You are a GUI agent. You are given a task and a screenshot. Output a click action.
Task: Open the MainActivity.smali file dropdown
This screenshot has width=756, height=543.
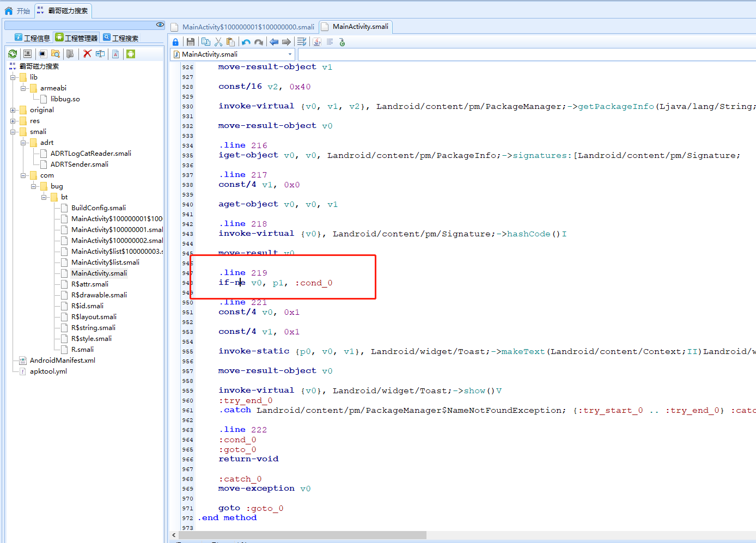coord(290,54)
